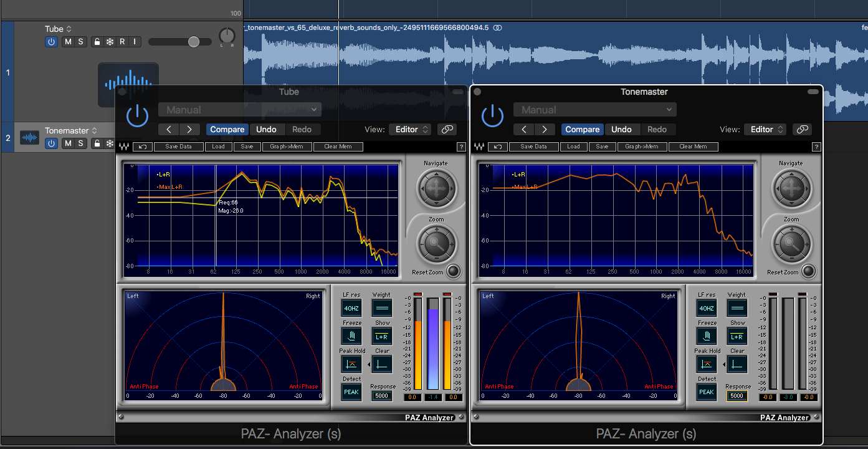Toggle power on the Tonemaster track header
868x449 pixels.
pyautogui.click(x=51, y=143)
